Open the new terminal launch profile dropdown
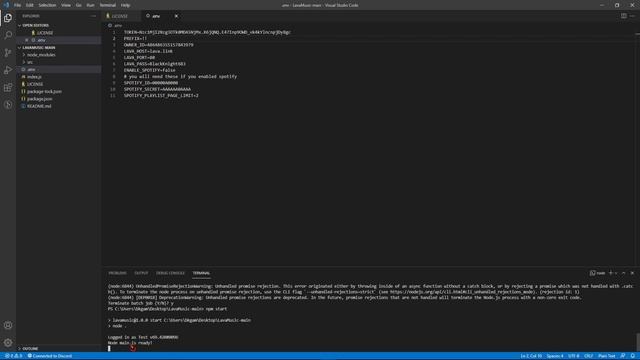 (x=616, y=273)
